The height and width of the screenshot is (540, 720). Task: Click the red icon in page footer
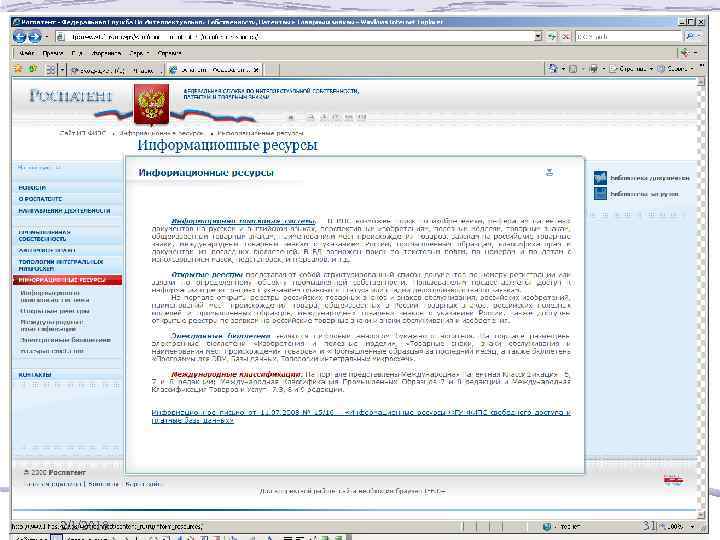pos(673,481)
